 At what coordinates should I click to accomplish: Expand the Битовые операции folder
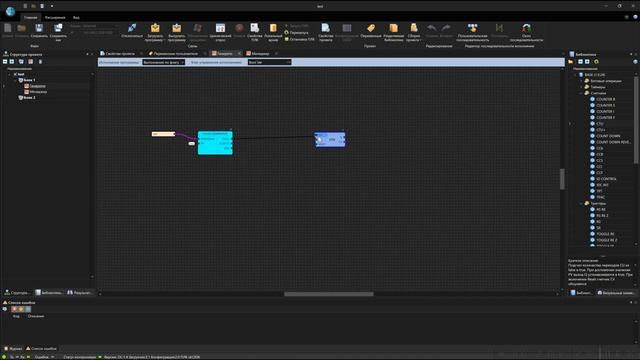(582, 81)
